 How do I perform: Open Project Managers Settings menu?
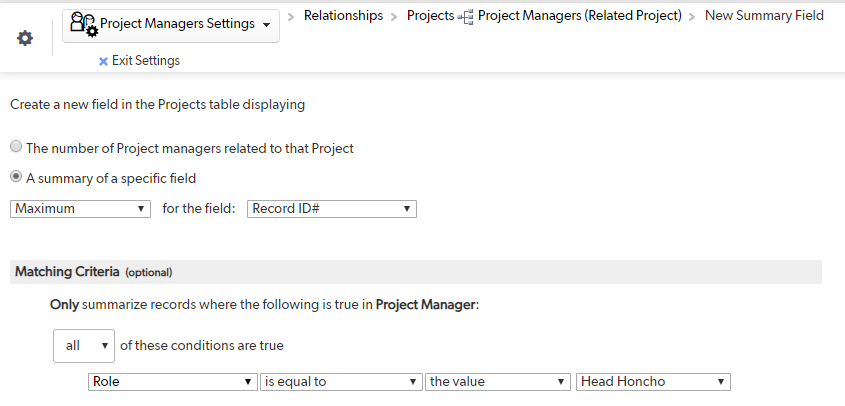pos(171,25)
